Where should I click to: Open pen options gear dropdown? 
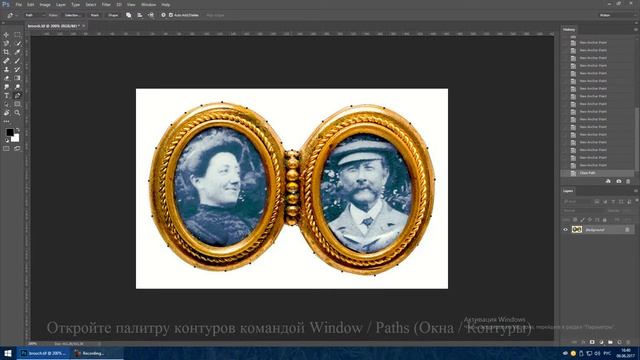163,15
